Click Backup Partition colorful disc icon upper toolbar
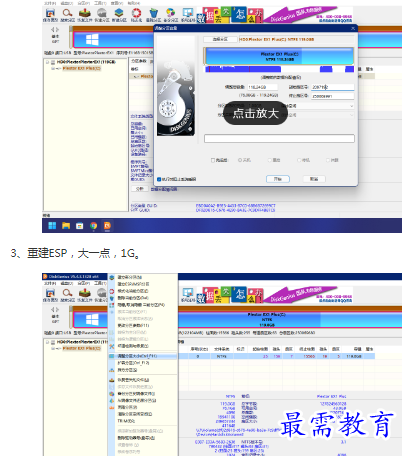Screen dimensions: 402x456 click(x=170, y=13)
